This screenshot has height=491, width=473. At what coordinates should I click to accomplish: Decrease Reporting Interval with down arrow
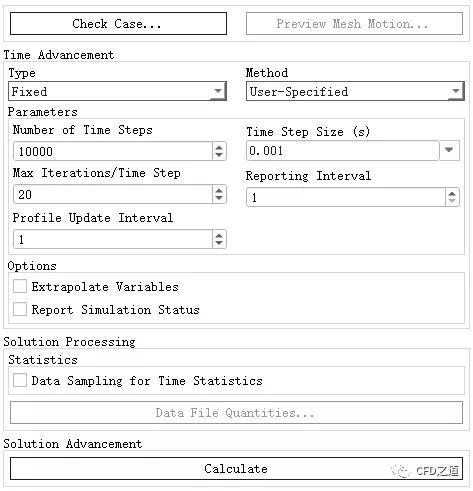(x=452, y=201)
